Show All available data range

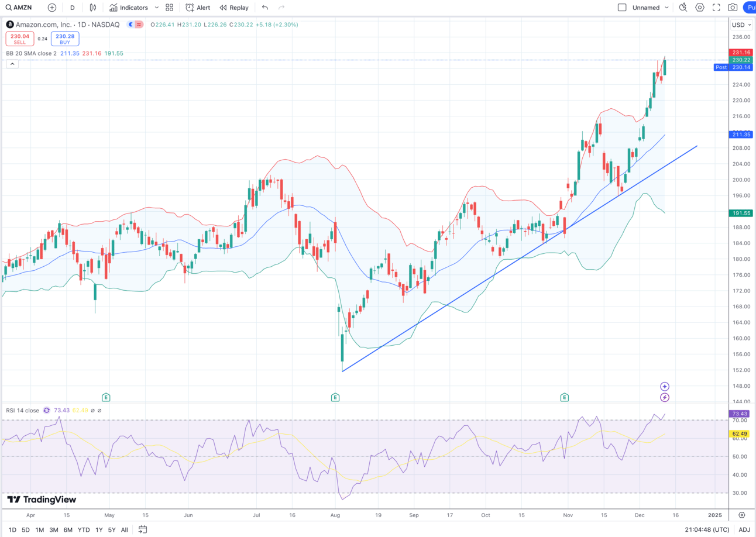click(x=124, y=530)
